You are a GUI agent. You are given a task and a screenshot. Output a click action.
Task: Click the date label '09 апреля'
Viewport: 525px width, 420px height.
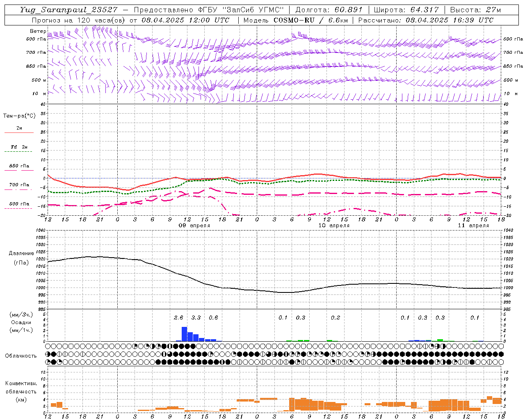194,226
